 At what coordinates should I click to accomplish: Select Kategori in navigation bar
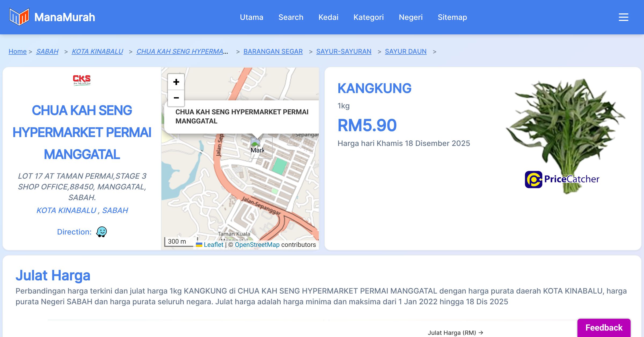click(x=368, y=17)
